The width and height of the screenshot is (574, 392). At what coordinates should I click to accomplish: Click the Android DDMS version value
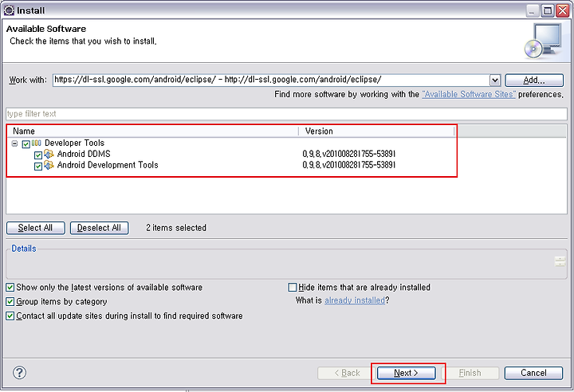point(349,154)
